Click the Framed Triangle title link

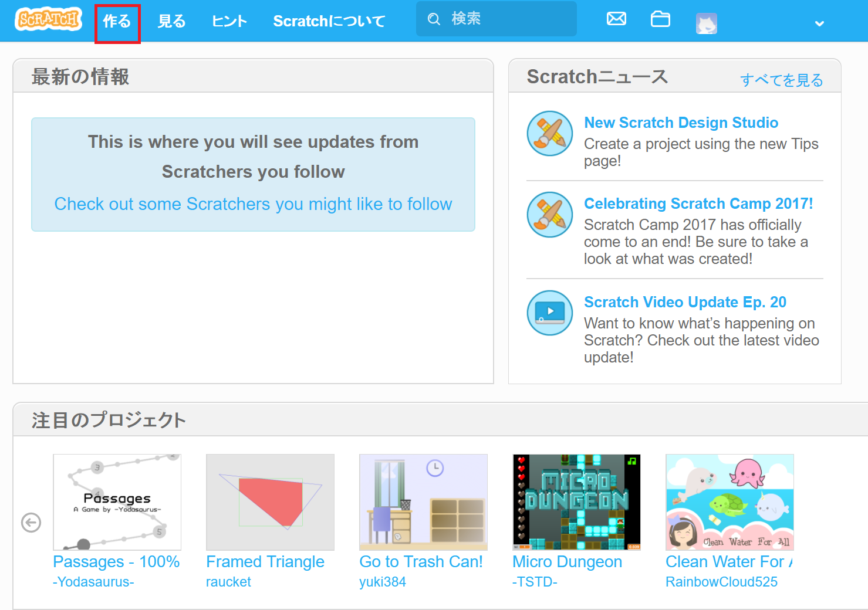265,561
